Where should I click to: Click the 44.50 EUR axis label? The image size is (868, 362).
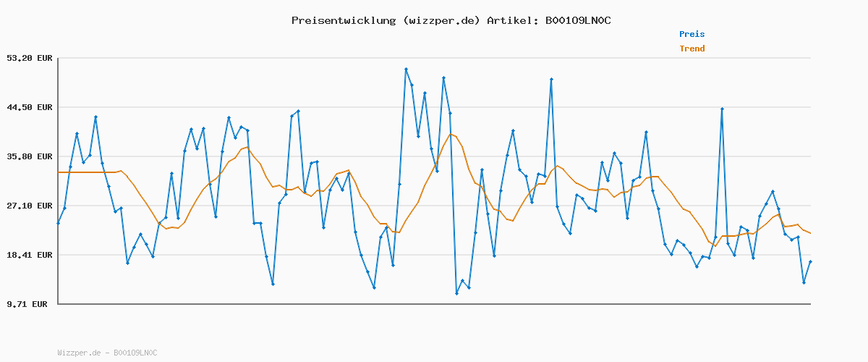29,107
